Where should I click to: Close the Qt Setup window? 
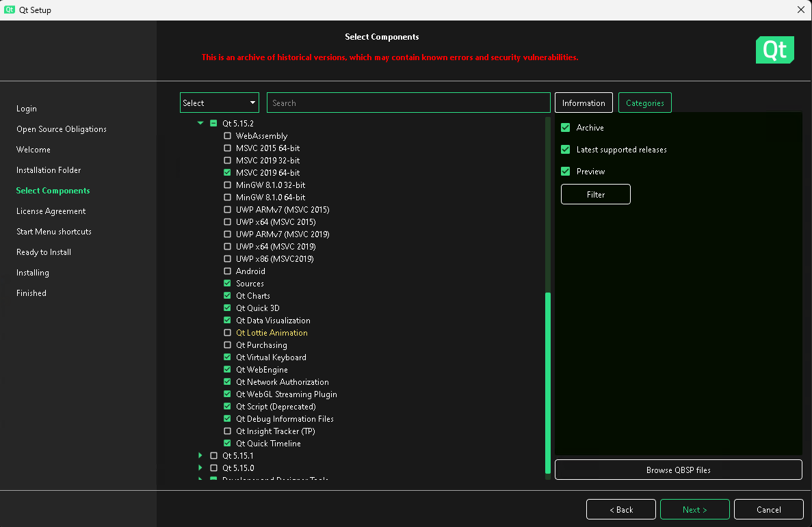coord(800,10)
